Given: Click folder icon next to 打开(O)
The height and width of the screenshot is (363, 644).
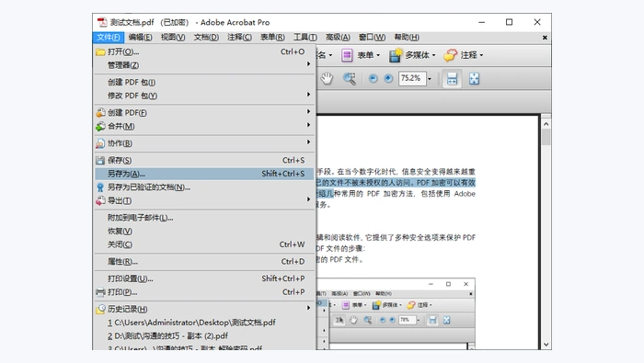Looking at the screenshot, I should pos(100,52).
